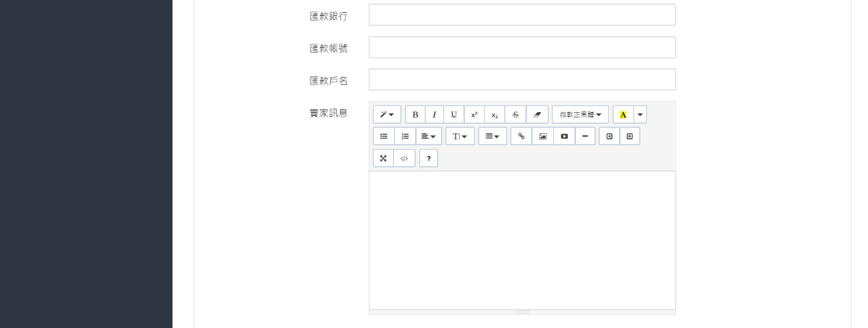Apply strikethrough formatting
This screenshot has height=328, width=868.
[x=515, y=115]
